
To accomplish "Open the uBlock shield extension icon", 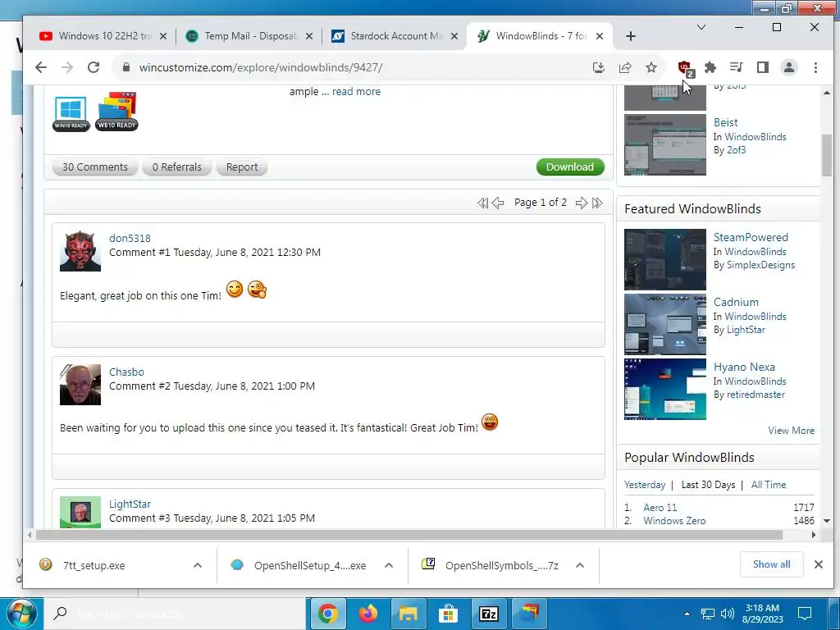I will (685, 68).
